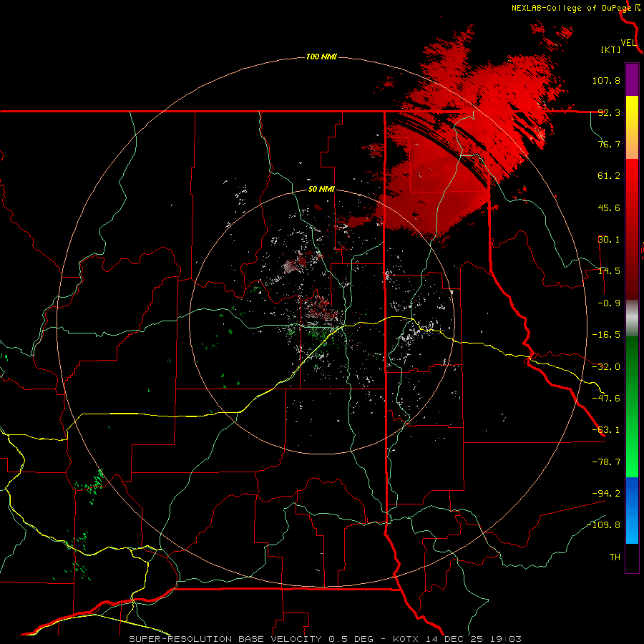Image resolution: width=644 pixels, height=644 pixels.
Task: Click the 100 NMI range ring label
Action: click(x=321, y=57)
